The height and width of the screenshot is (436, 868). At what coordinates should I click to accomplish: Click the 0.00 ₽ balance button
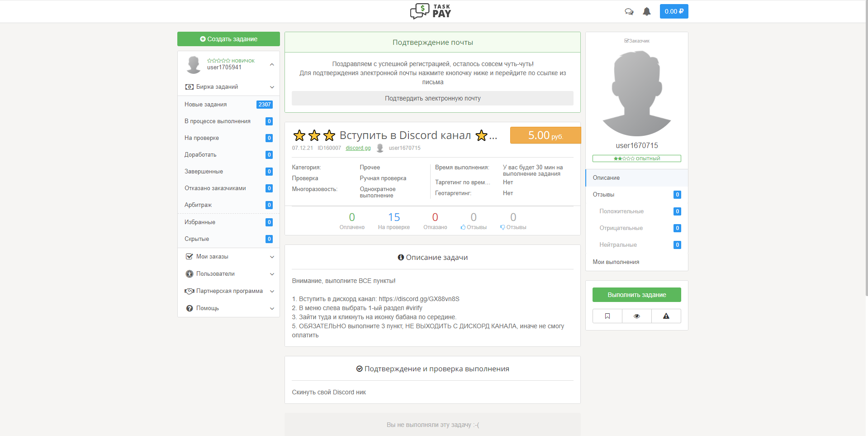click(674, 11)
